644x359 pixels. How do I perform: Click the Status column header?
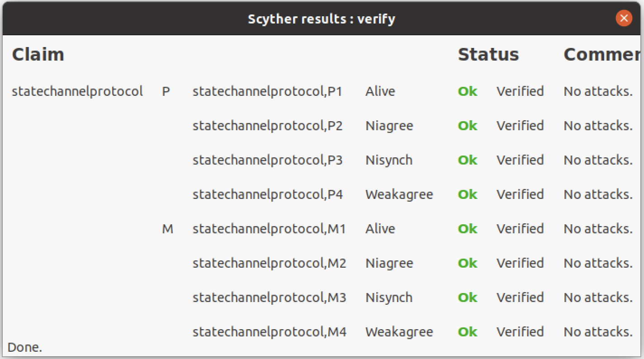[x=488, y=55]
